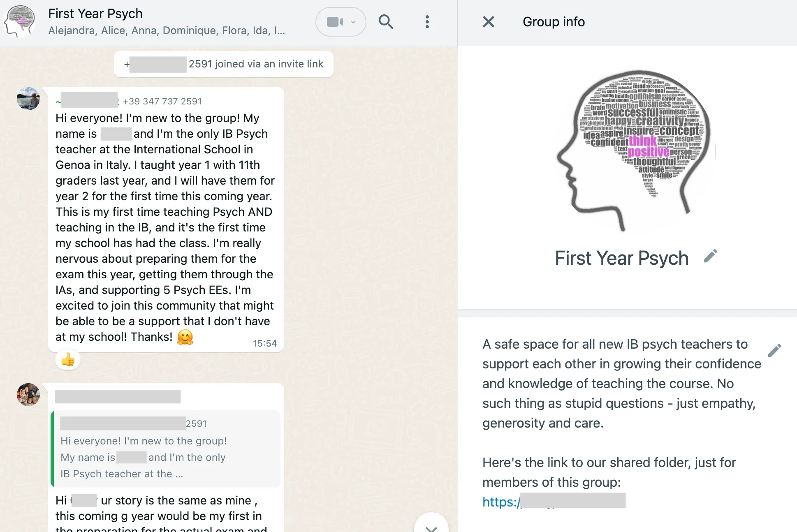Click the participant names list in header
Image resolution: width=797 pixels, height=532 pixels.
[x=167, y=30]
